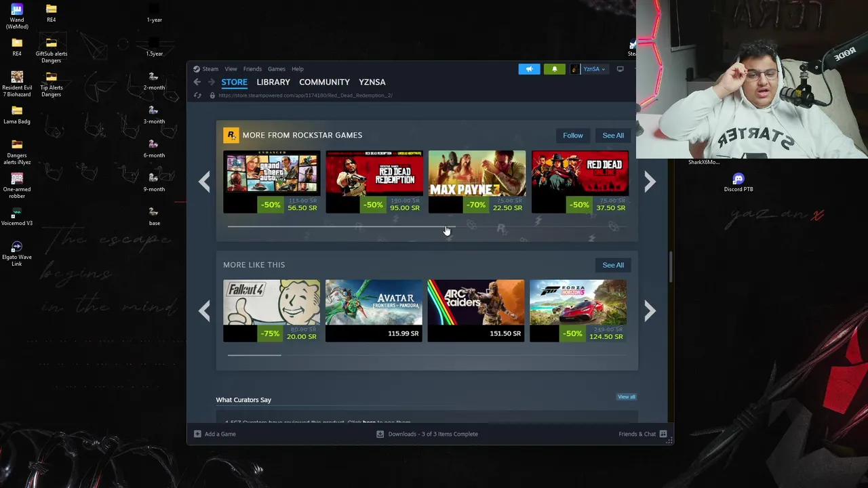Image resolution: width=868 pixels, height=488 pixels.
Task: Select the base desktop file
Action: tap(154, 216)
